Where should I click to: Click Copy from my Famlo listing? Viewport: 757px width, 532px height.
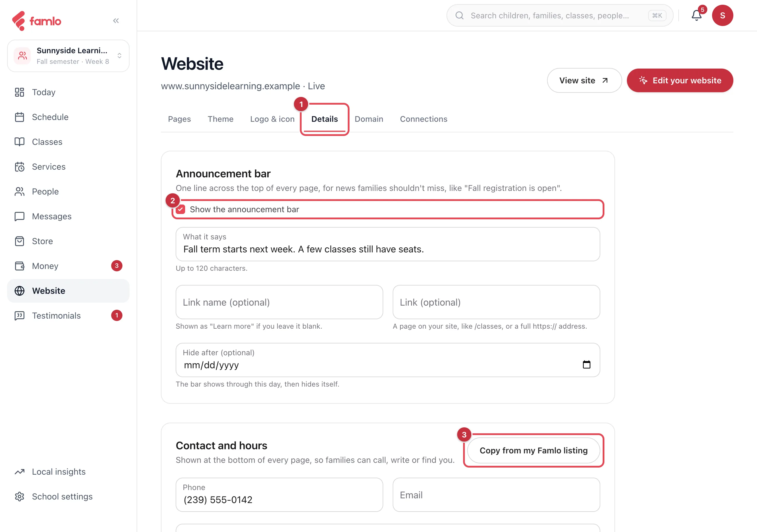[x=533, y=450]
